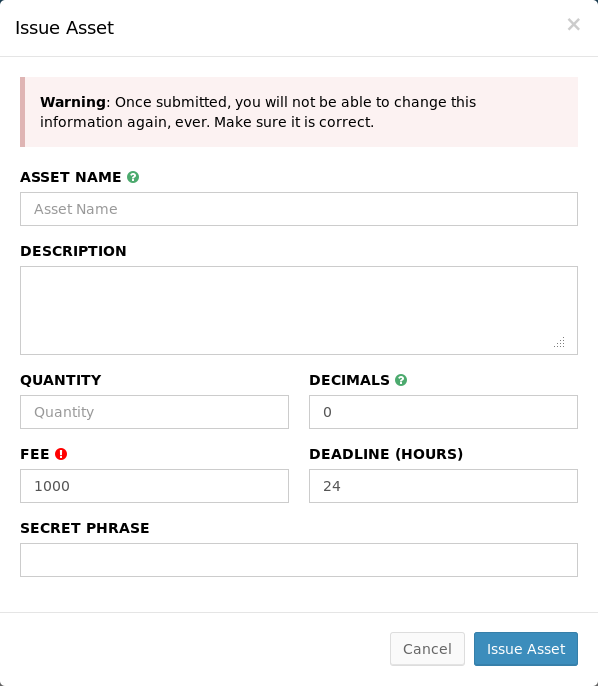
Task: Close the Issue Asset dialog with the X
Action: click(574, 24)
